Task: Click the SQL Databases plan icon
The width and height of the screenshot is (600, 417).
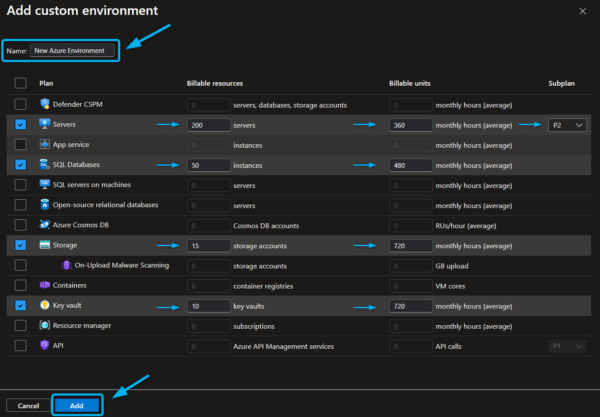Action: pyautogui.click(x=45, y=165)
